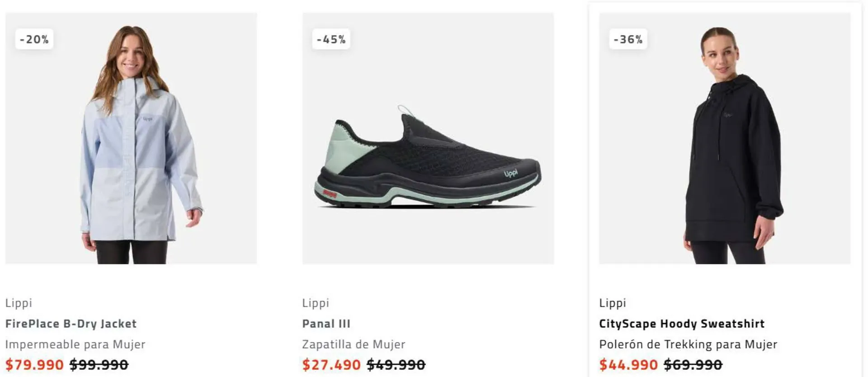Click the -45% discount badge
The image size is (868, 377).
pyautogui.click(x=331, y=39)
